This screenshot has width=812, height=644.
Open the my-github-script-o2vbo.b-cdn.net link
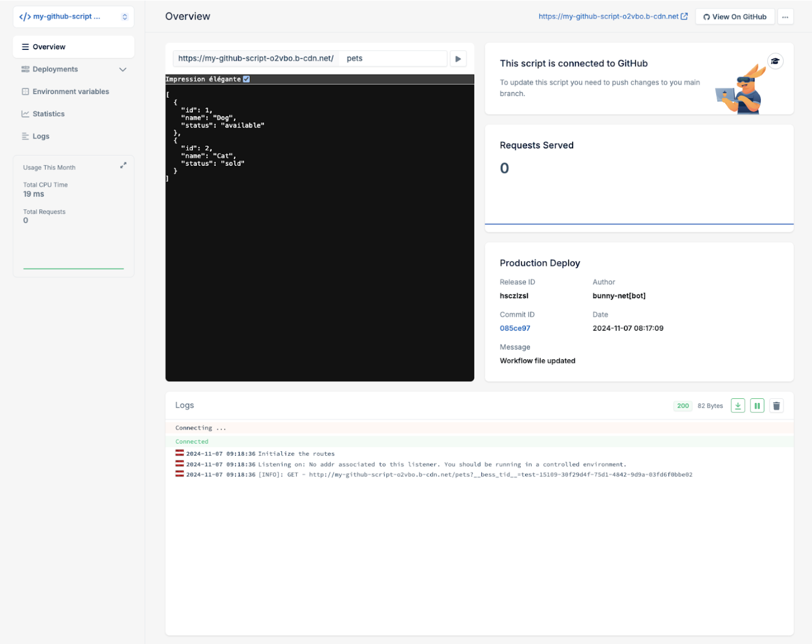pyautogui.click(x=608, y=17)
